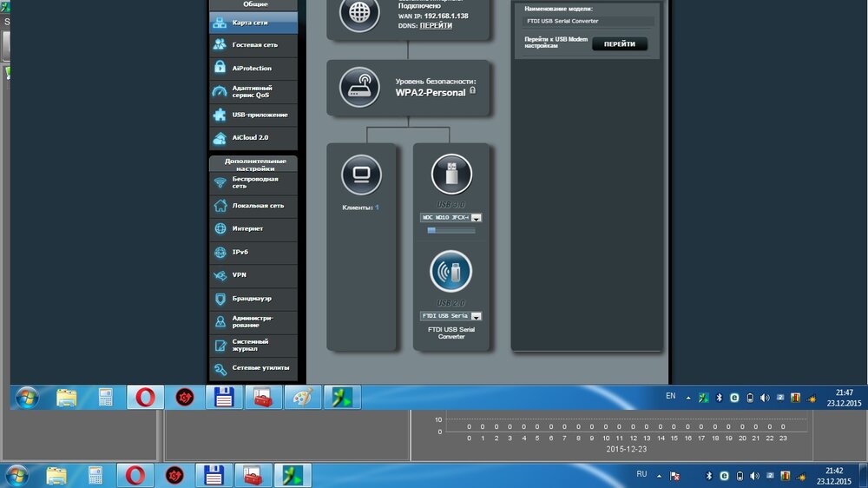Open the Гостевая сеть menu section

click(x=253, y=45)
